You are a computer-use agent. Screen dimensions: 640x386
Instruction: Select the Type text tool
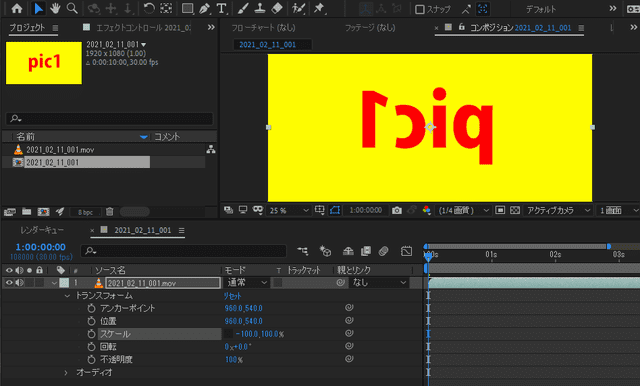pos(221,9)
